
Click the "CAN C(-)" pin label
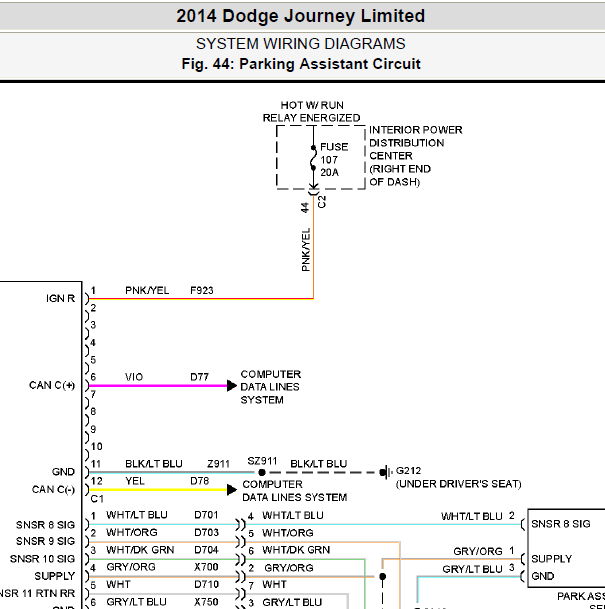point(53,489)
